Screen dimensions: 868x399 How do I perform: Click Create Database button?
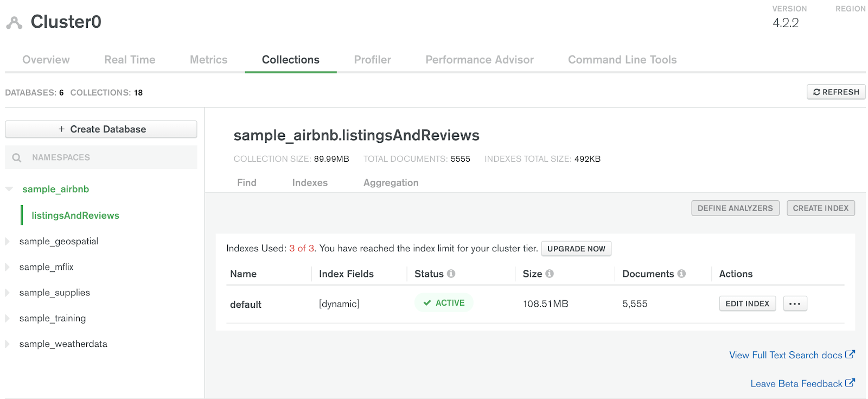(101, 129)
